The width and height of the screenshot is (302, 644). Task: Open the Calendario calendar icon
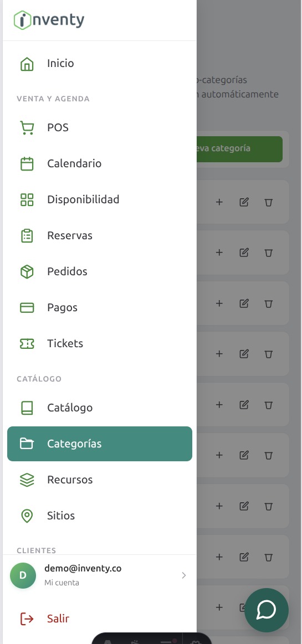click(x=27, y=163)
